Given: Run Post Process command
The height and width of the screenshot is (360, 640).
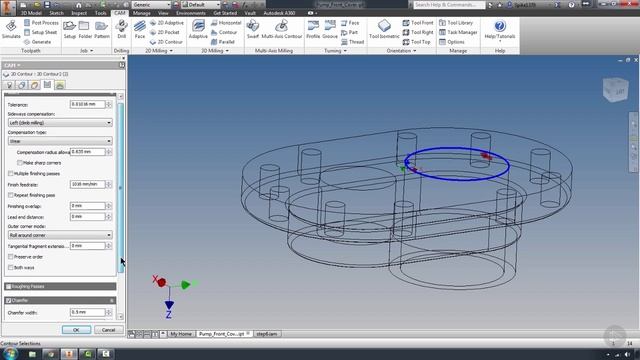Looking at the screenshot, I should [x=41, y=23].
